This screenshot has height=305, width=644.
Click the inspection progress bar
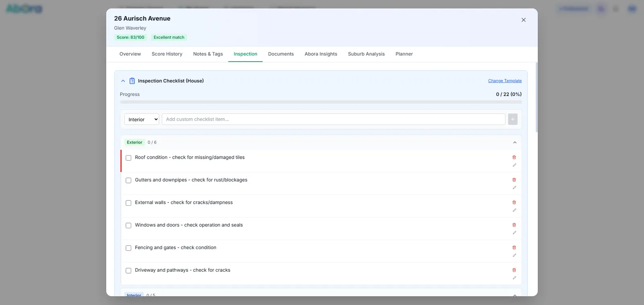321,102
